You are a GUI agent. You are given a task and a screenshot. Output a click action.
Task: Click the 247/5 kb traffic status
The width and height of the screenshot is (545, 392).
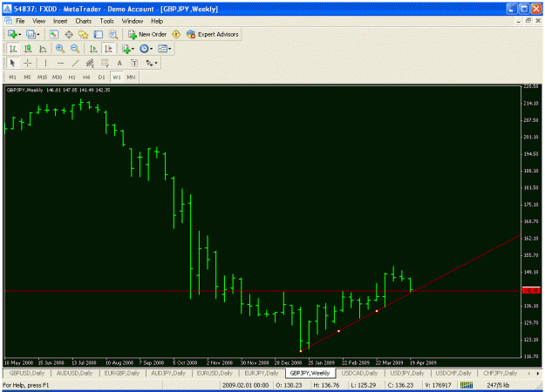498,385
